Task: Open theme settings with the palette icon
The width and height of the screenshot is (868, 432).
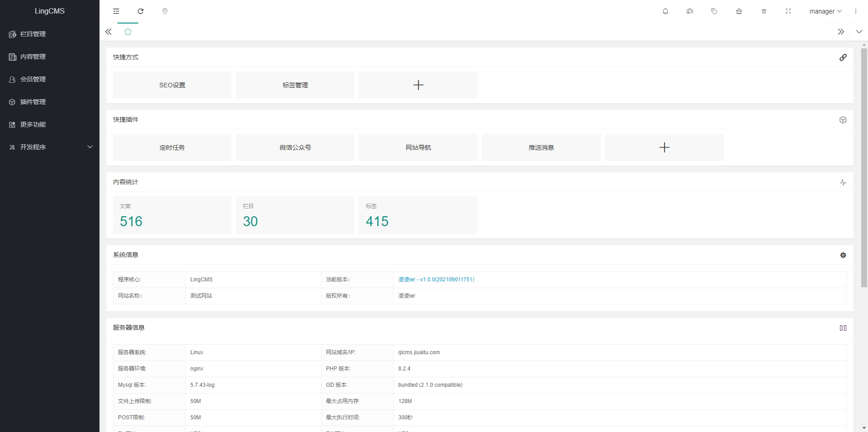Action: [690, 11]
